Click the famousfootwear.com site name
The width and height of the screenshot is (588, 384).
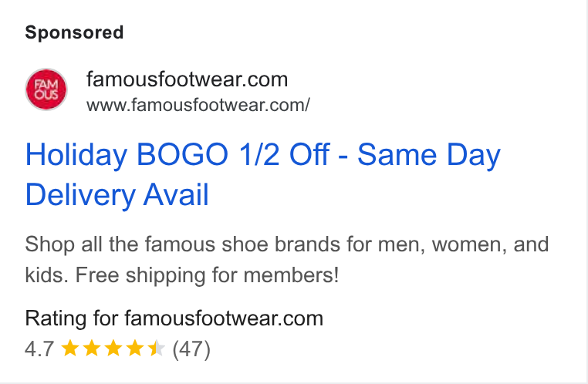coord(187,79)
